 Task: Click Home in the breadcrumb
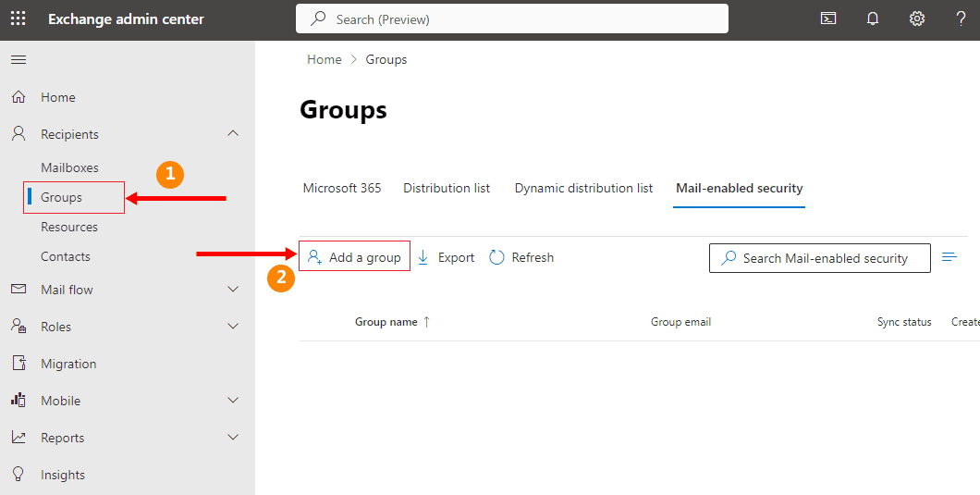325,59
